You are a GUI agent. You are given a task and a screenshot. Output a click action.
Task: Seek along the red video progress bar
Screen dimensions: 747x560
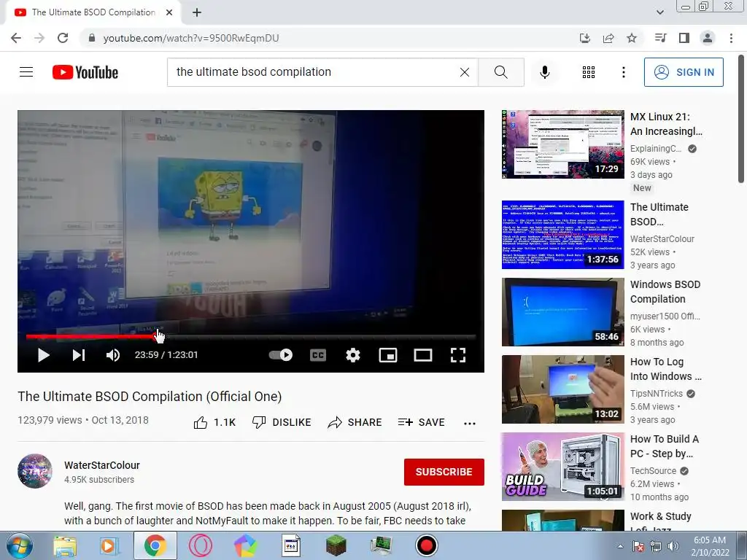251,336
